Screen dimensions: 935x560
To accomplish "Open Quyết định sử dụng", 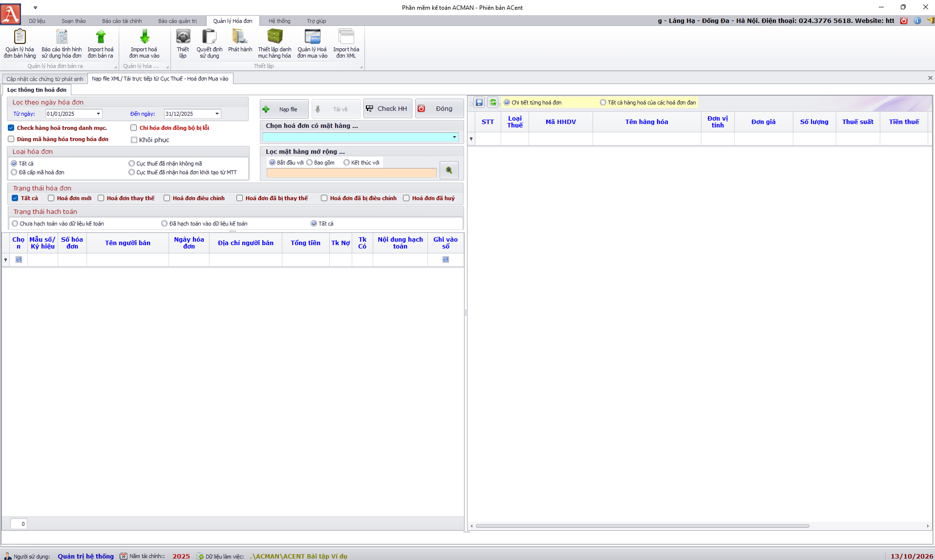I will tap(210, 43).
